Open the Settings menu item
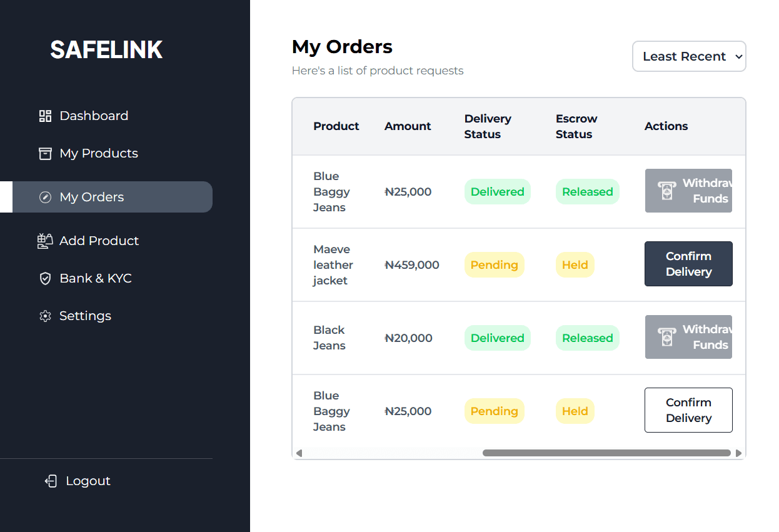Image resolution: width=779 pixels, height=532 pixels. 85,316
